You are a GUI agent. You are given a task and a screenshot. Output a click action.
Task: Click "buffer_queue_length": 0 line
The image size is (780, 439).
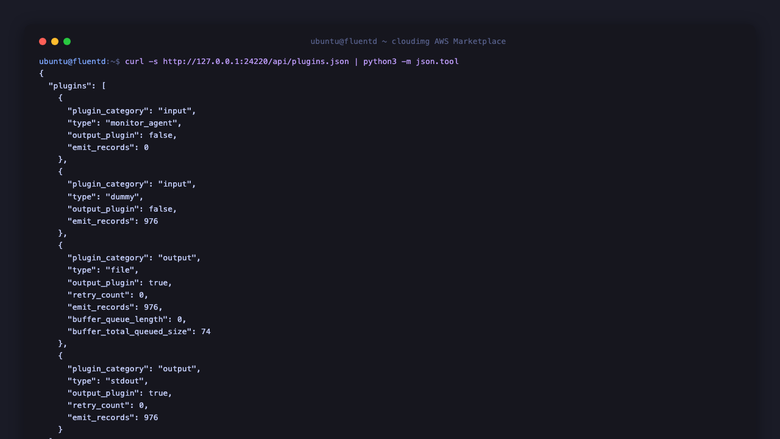[127, 319]
